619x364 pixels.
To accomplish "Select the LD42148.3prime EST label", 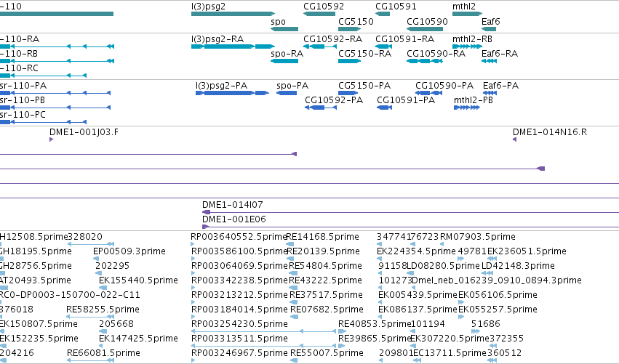I will (518, 266).
